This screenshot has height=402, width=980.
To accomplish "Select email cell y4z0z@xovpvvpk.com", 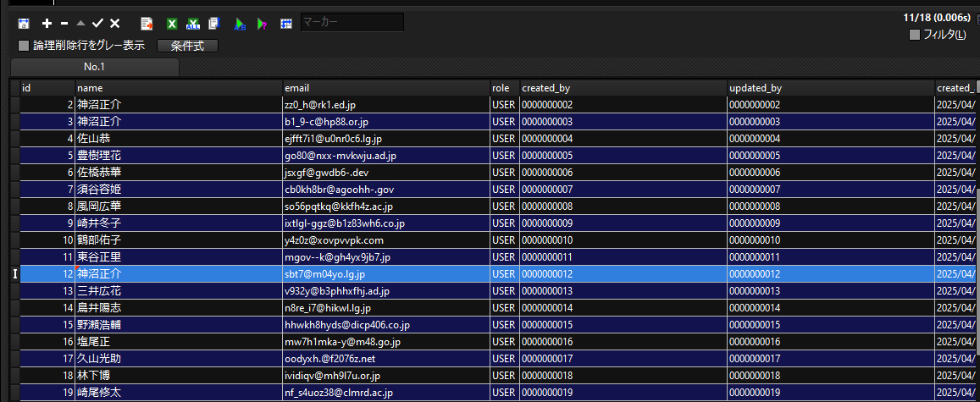I will click(x=386, y=240).
